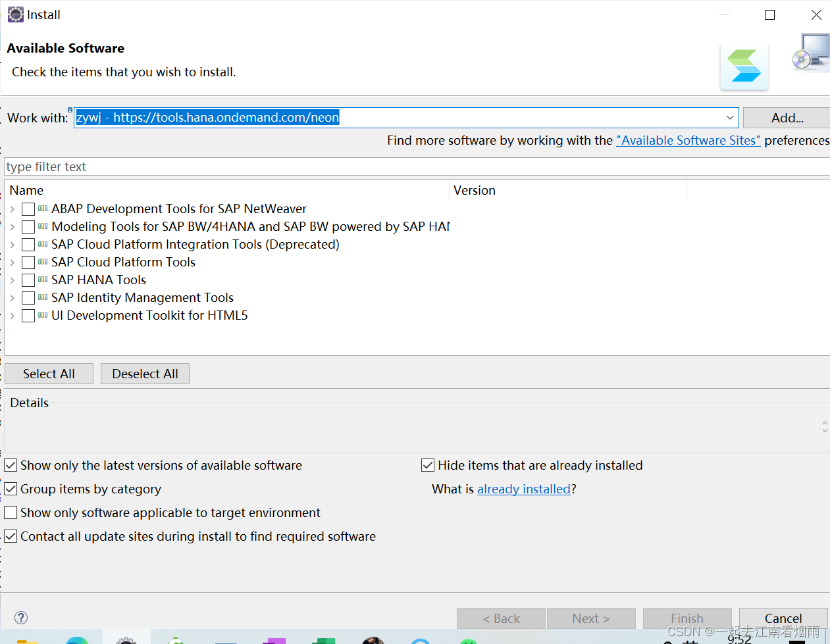830x644 pixels.
Task: Click the help question-mark icon at bottom-left
Action: [20, 618]
